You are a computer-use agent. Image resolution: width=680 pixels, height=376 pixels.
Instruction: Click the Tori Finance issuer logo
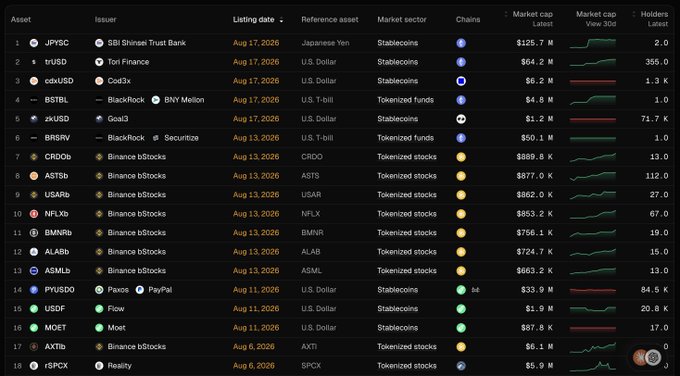99,62
